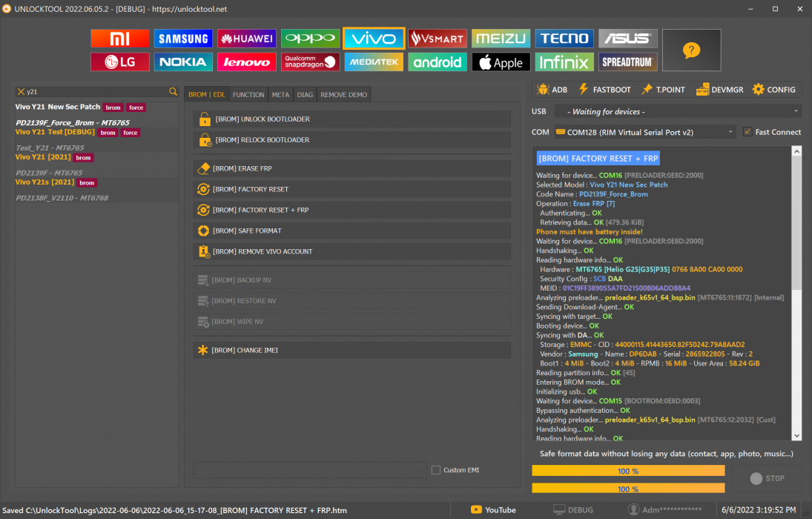
Task: Toggle the Fast Connect checkbox
Action: (747, 132)
